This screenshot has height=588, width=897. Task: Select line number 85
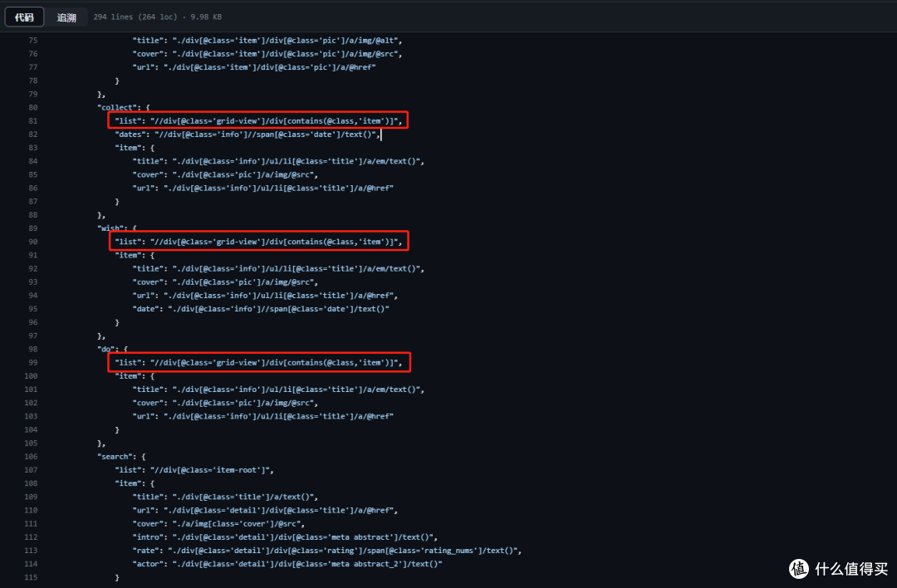(x=32, y=175)
